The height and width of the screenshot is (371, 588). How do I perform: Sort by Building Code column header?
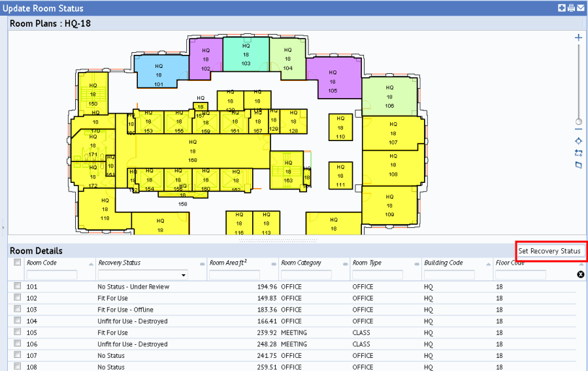[443, 263]
